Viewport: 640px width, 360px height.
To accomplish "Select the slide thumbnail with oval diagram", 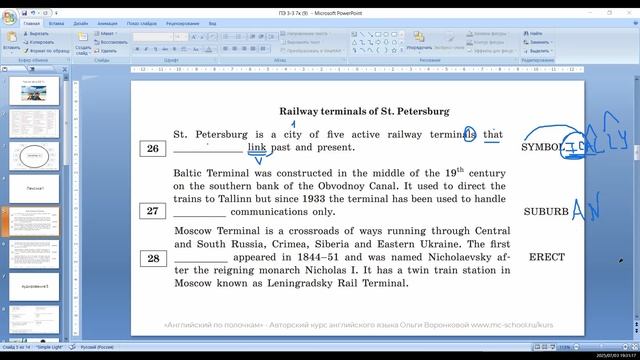I will [x=34, y=156].
